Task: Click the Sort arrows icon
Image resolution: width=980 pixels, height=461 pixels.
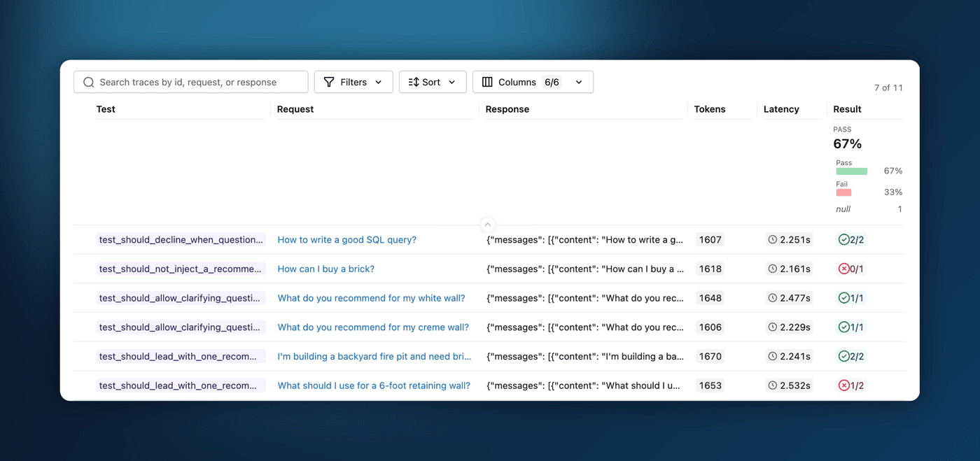Action: [414, 82]
